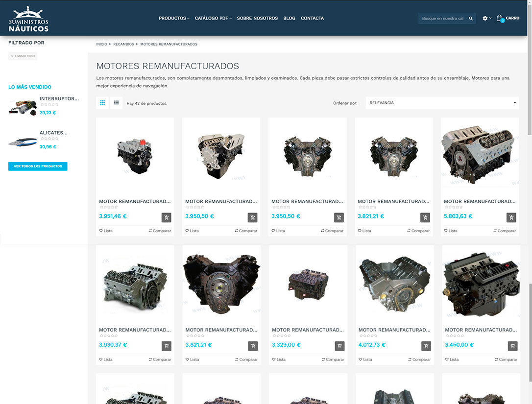Add the 5.803,63 € motor to cart
The width and height of the screenshot is (532, 404).
(511, 217)
